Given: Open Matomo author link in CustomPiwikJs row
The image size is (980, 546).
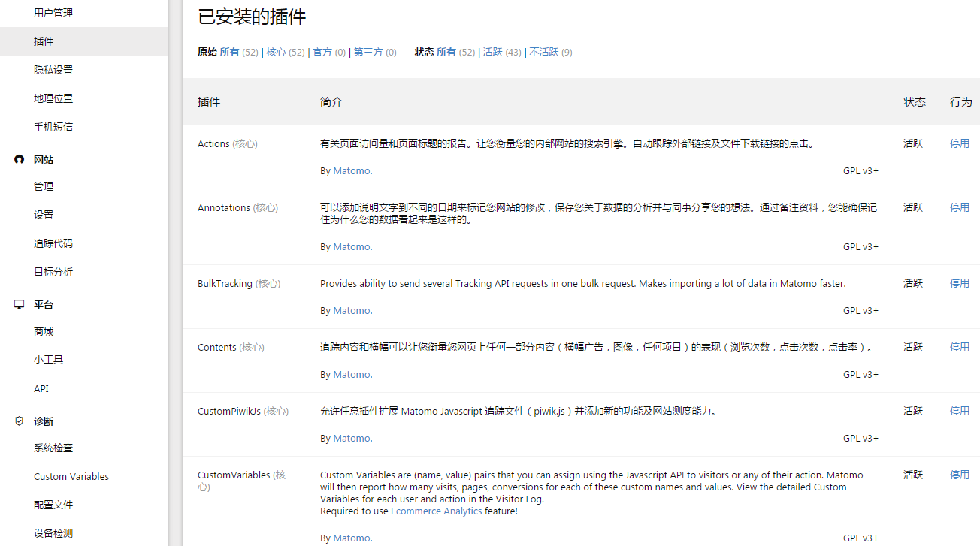Looking at the screenshot, I should click(352, 438).
